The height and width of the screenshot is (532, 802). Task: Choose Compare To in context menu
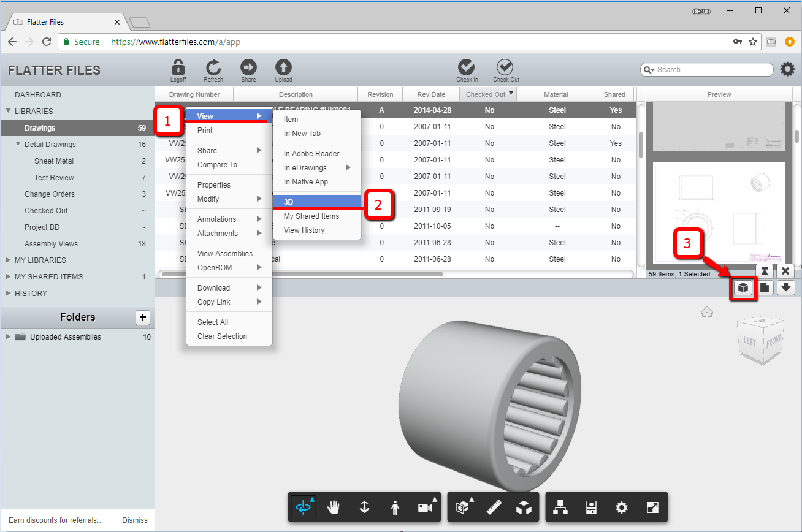pos(229,164)
